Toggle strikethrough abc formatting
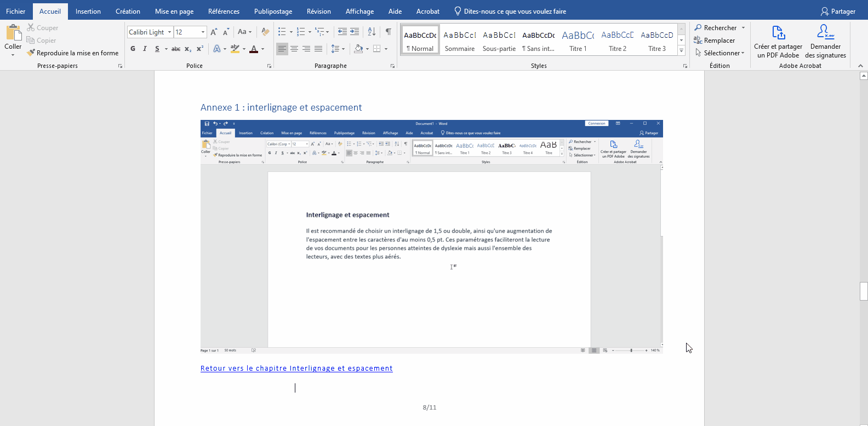The width and height of the screenshot is (868, 426). tap(176, 49)
